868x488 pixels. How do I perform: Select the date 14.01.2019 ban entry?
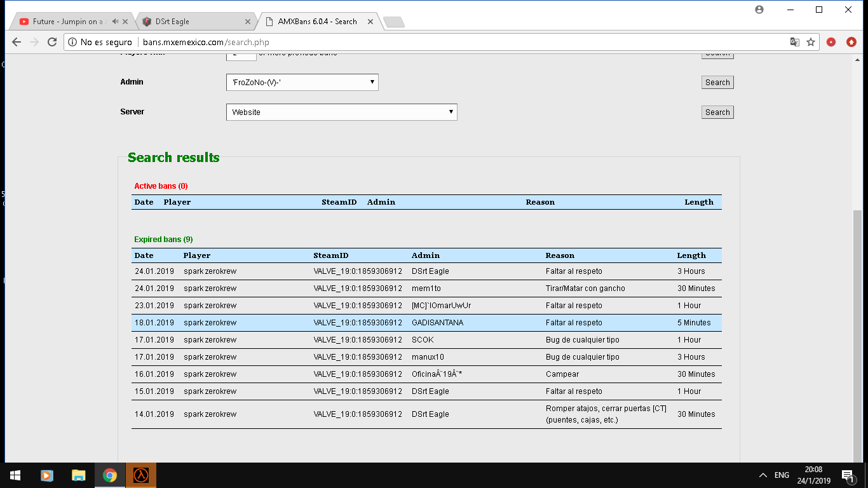154,414
